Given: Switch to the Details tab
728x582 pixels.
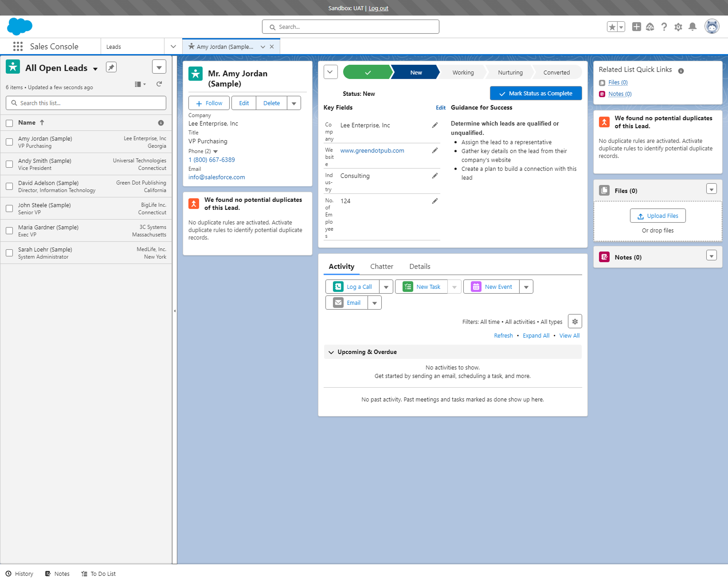Looking at the screenshot, I should click(419, 266).
